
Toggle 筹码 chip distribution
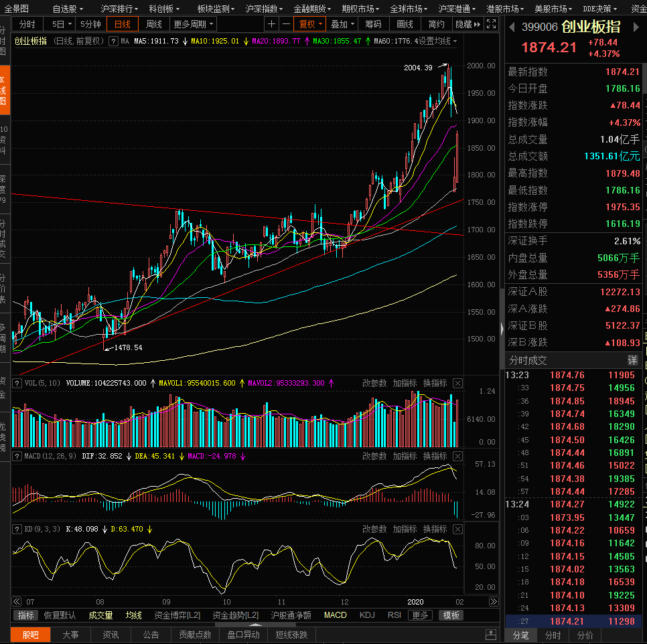(x=373, y=24)
